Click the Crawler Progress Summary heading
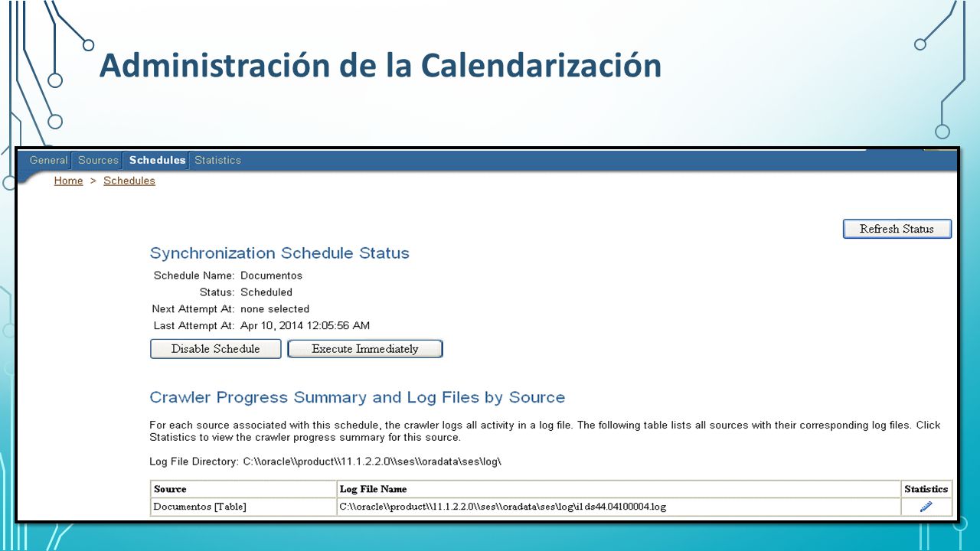 (358, 398)
